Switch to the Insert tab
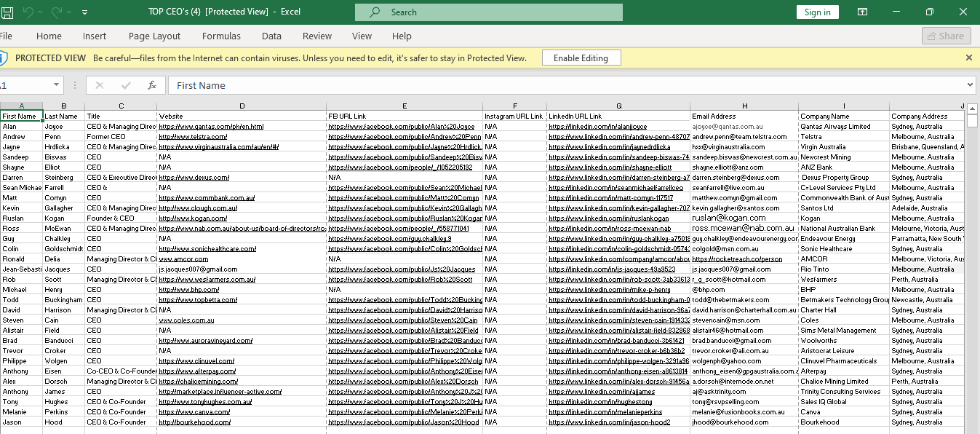Image resolution: width=980 pixels, height=434 pixels. pyautogui.click(x=95, y=36)
